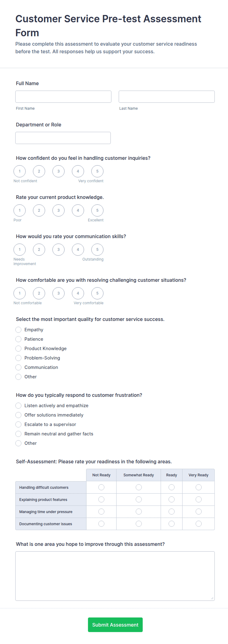Set Managing time under pressure to Ready

(171, 512)
